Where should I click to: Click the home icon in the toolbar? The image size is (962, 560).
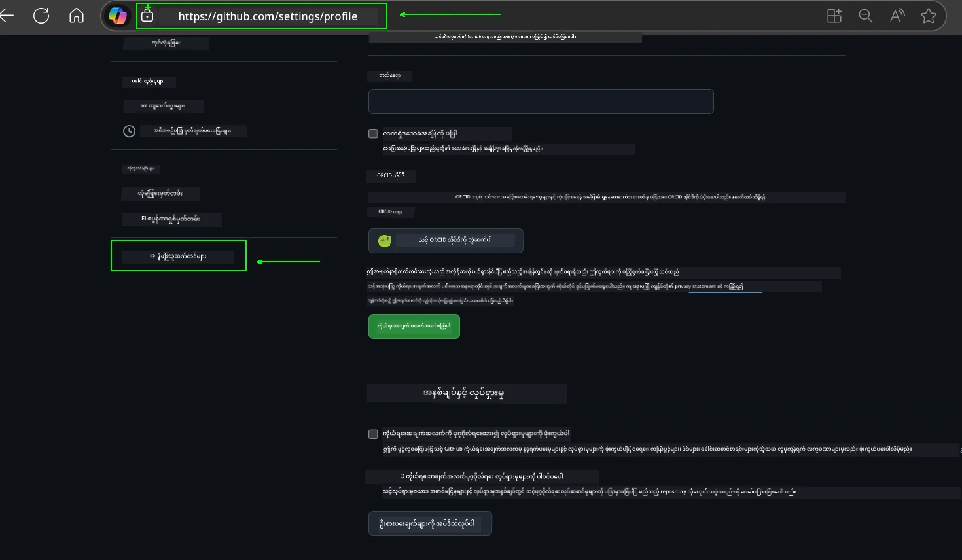(x=76, y=15)
